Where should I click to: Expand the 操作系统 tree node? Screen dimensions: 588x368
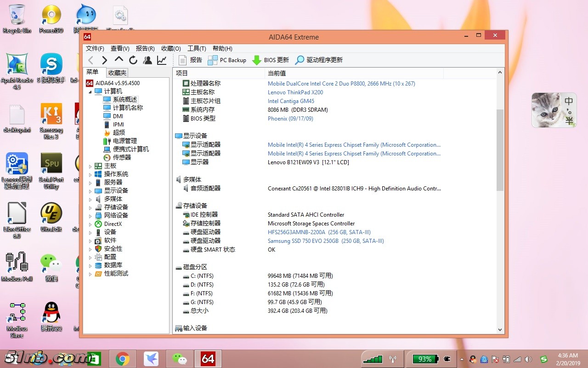click(x=90, y=174)
